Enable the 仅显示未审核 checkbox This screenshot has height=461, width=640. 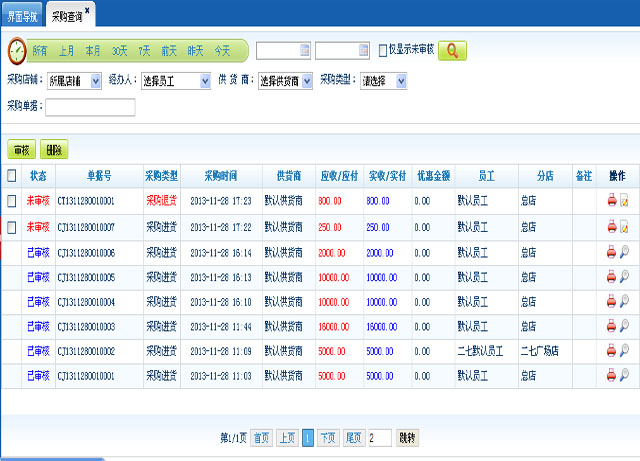(x=383, y=50)
